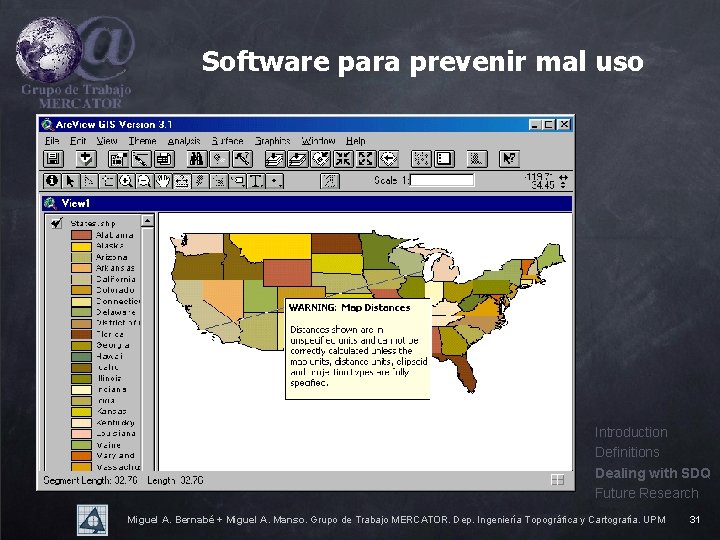
Task: Click the Alabama legend color swatch
Action: [x=81, y=235]
